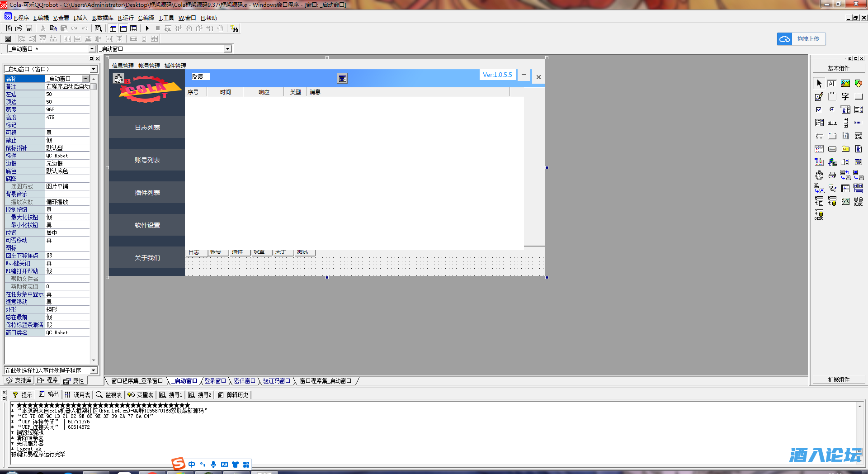The width and height of the screenshot is (868, 474).
Task: Click the Run (play) toolbar button
Action: click(x=147, y=28)
